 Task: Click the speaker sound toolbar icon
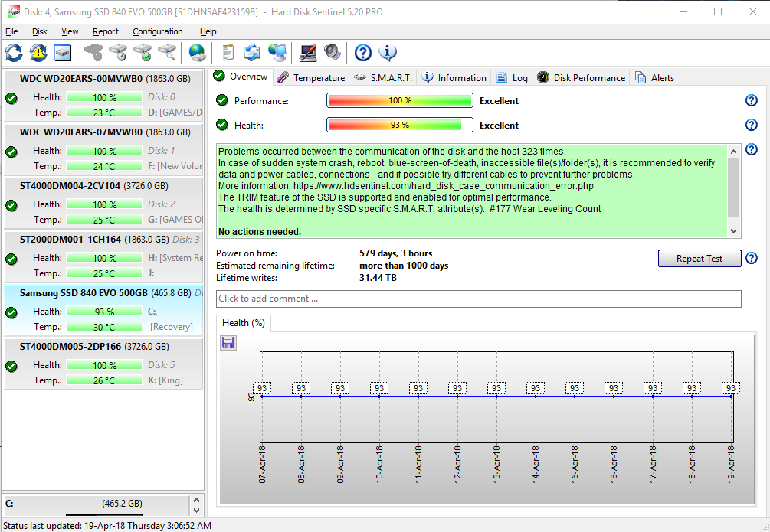click(x=332, y=53)
